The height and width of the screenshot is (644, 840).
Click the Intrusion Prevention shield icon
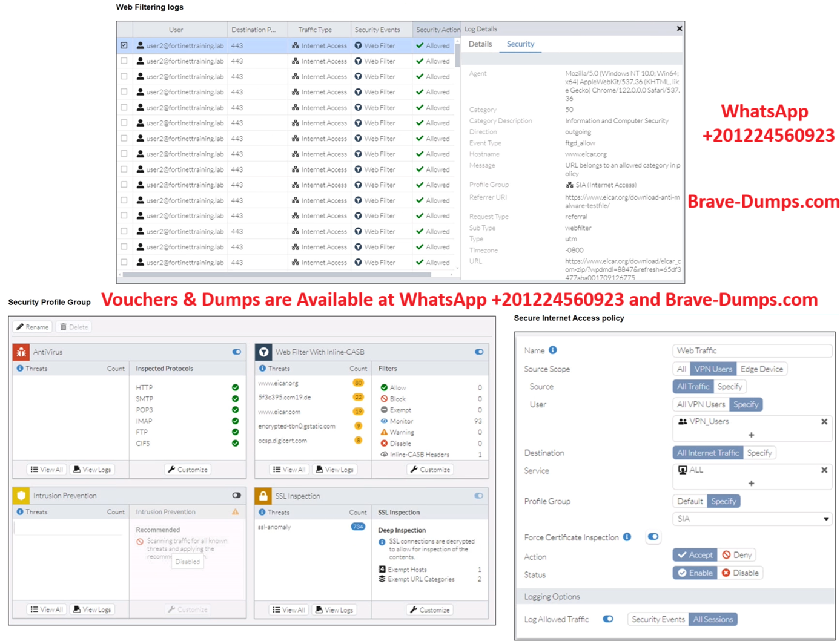pyautogui.click(x=21, y=496)
